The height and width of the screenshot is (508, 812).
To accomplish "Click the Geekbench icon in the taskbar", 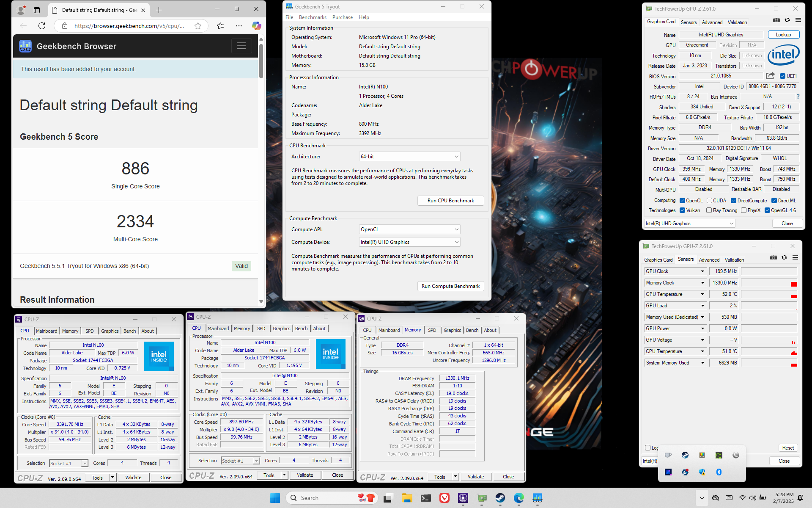I will [538, 498].
